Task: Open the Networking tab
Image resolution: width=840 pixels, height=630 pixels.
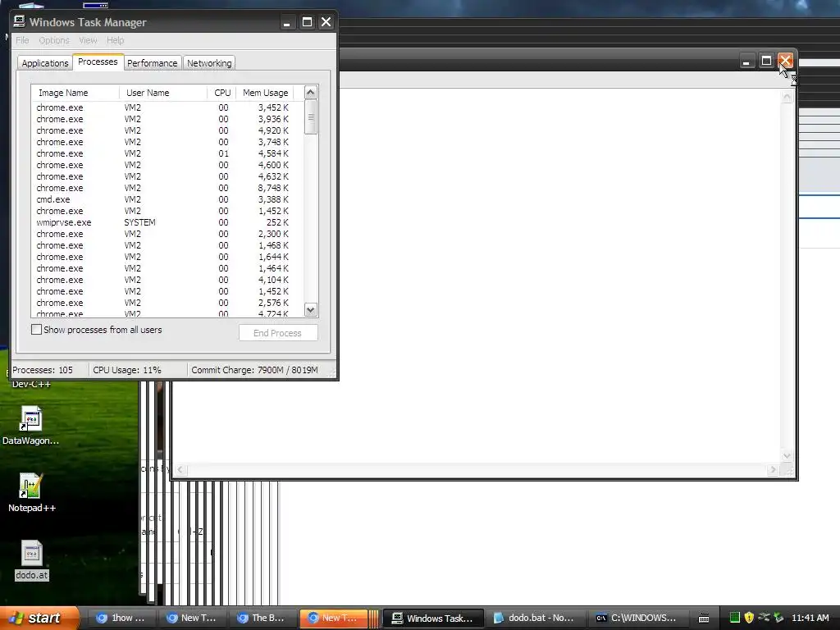Action: click(x=209, y=62)
